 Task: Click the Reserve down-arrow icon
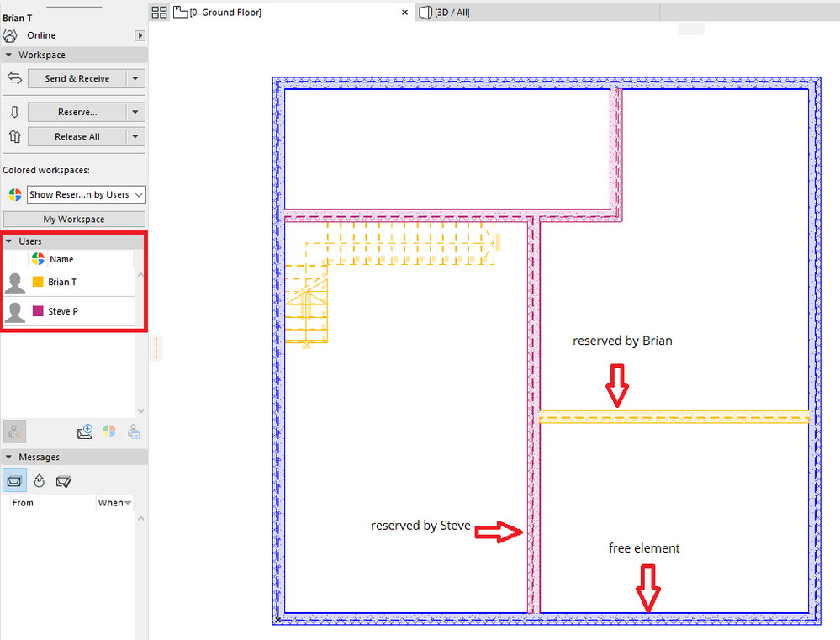tap(14, 112)
